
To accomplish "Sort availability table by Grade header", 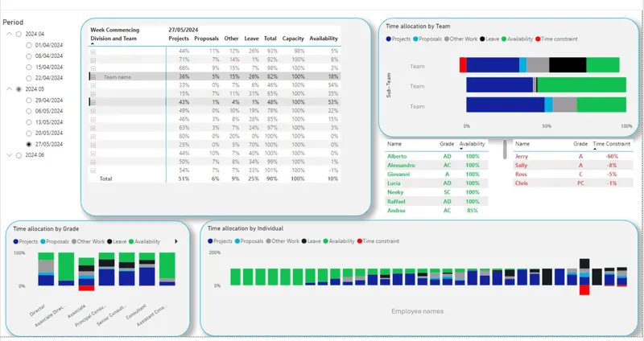I will [x=447, y=144].
